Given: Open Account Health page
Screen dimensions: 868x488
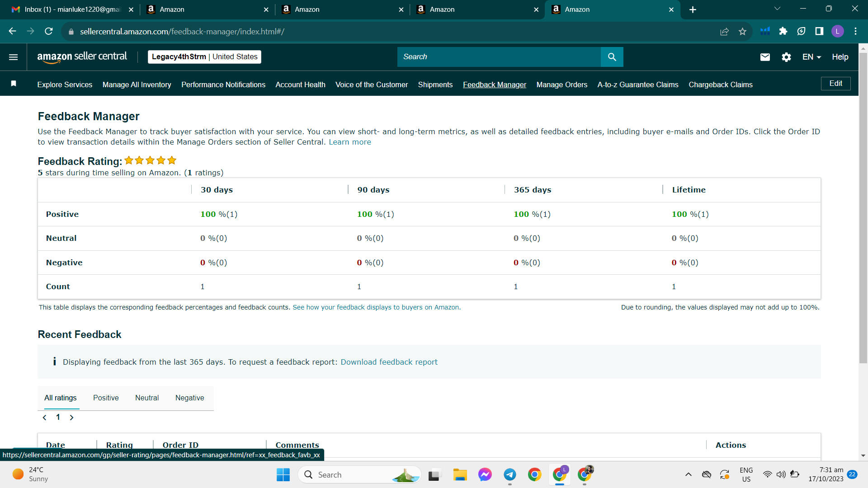Looking at the screenshot, I should [301, 85].
